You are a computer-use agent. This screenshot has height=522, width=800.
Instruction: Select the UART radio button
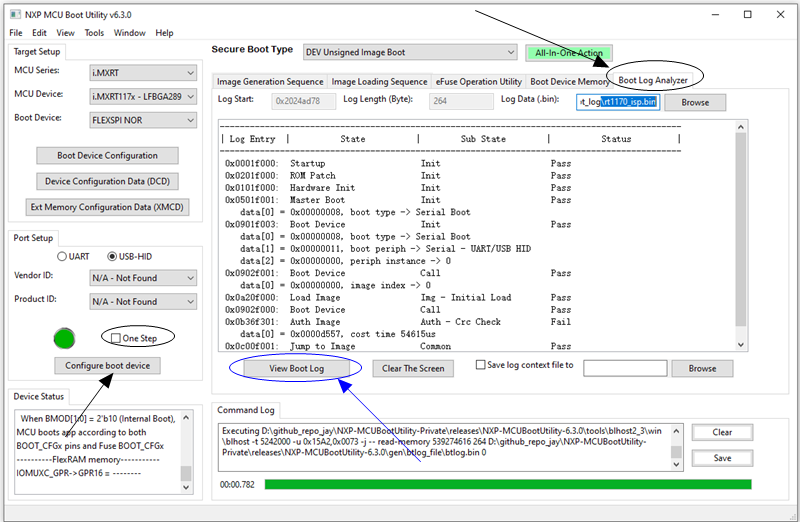point(61,256)
